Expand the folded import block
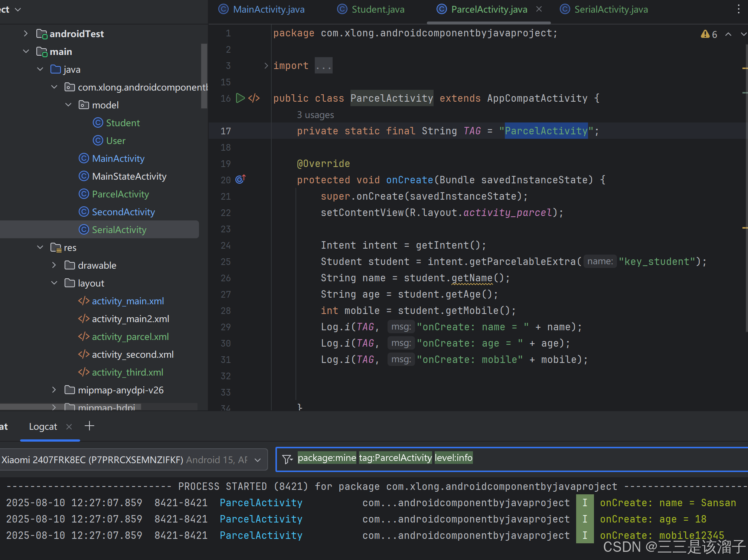The image size is (748, 560). tap(266, 66)
